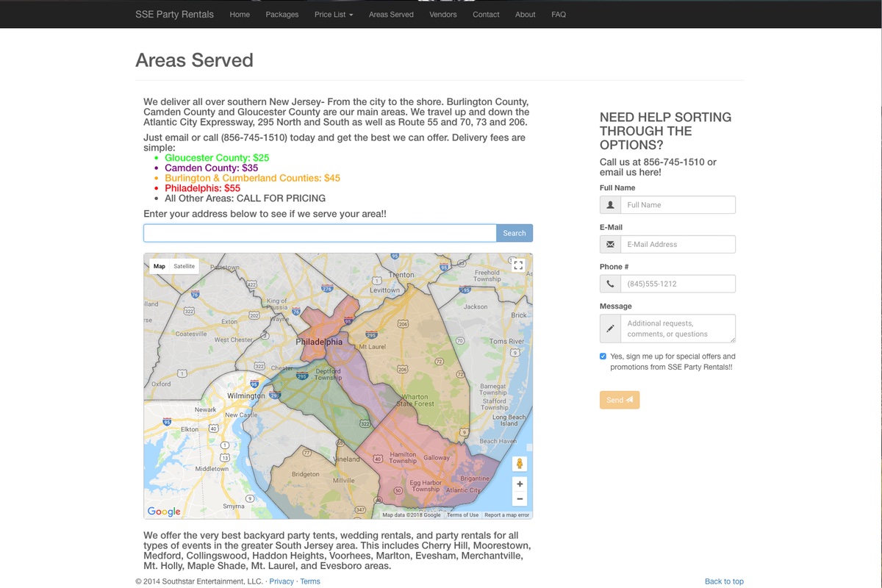Click the orange Send button
The width and height of the screenshot is (882, 588).
pyautogui.click(x=619, y=400)
